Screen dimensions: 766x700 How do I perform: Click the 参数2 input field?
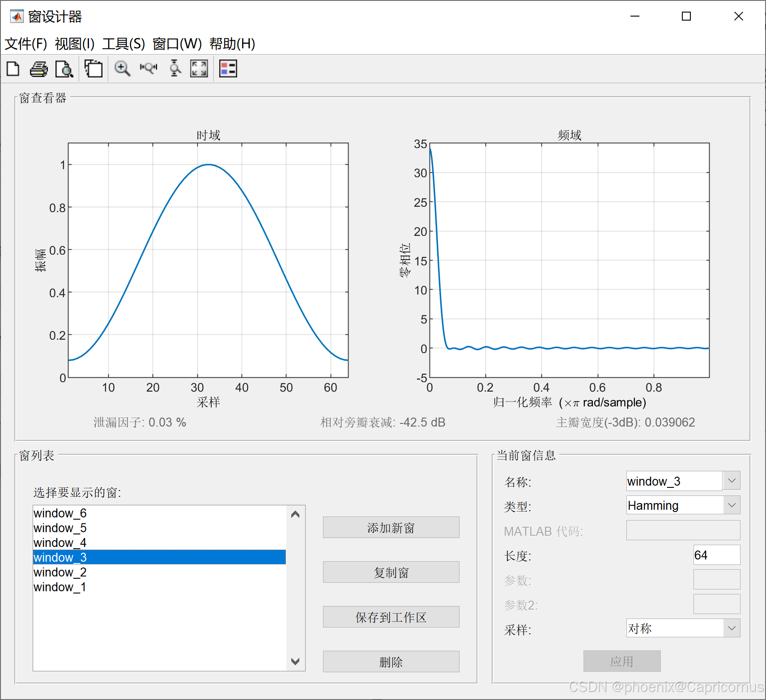[717, 604]
